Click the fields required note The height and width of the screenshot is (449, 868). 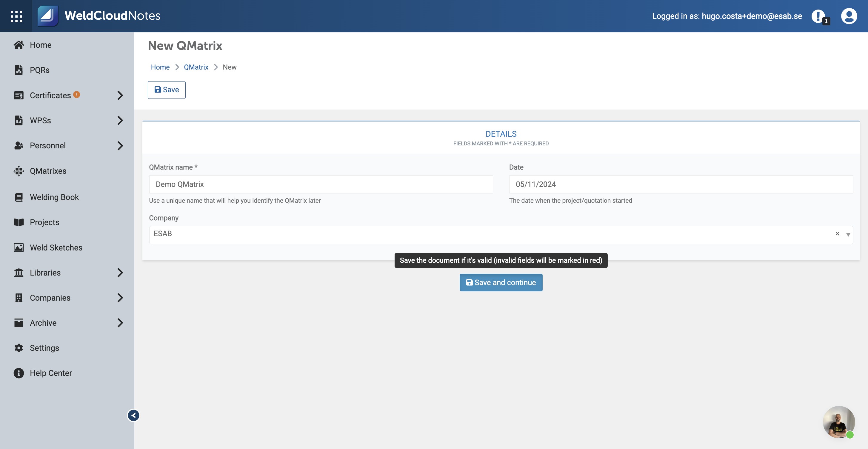point(501,144)
